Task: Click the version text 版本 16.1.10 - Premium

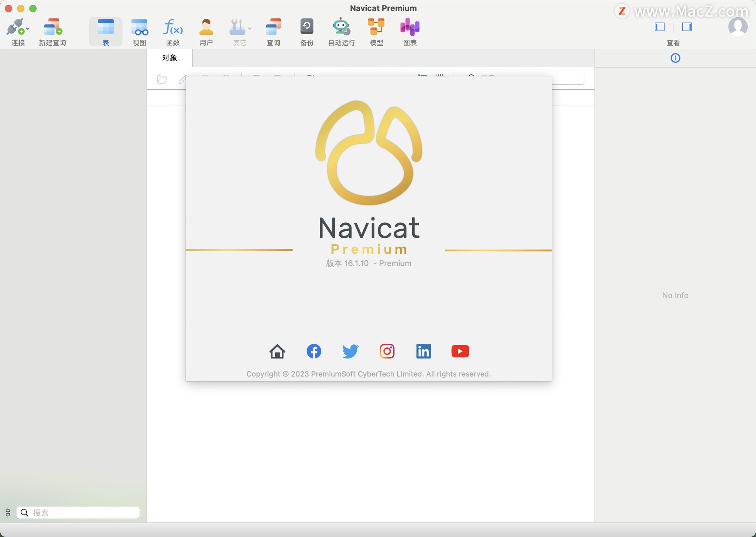Action: [x=369, y=263]
